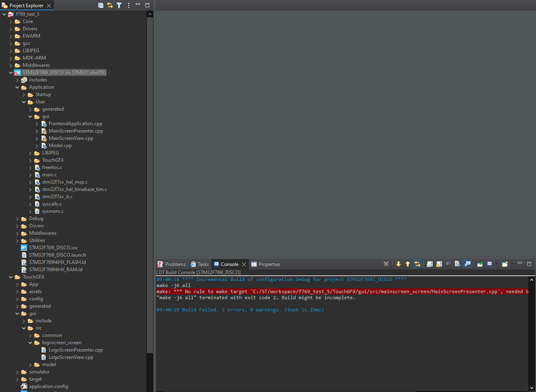Copy the build log from console toolbar
The height and width of the screenshot is (392, 536).
(x=430, y=264)
